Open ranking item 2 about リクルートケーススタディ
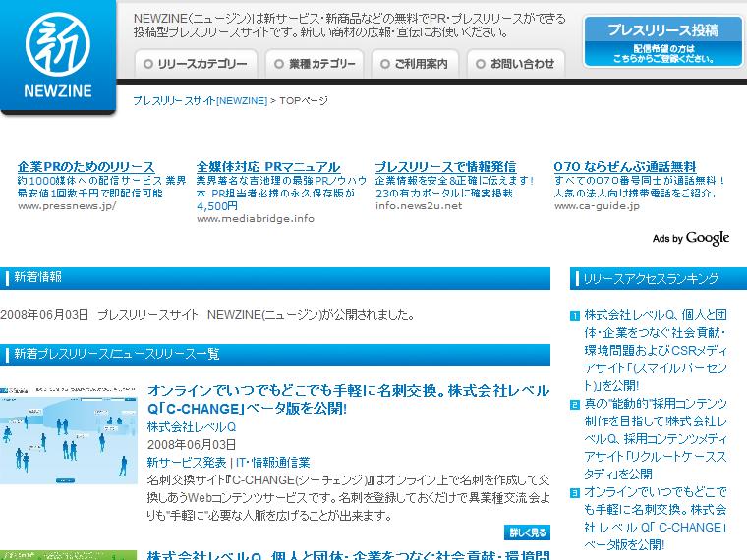Image resolution: width=747 pixels, height=560 pixels. 656,438
